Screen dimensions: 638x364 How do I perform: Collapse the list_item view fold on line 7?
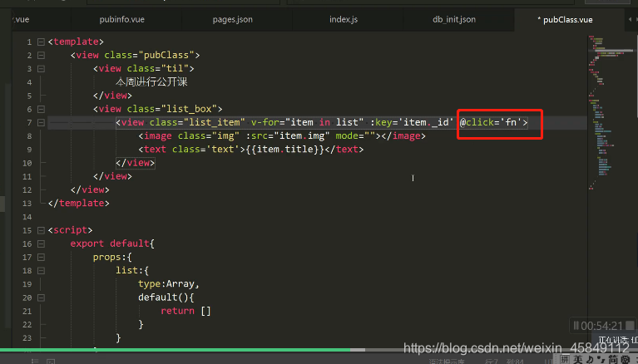coord(41,122)
